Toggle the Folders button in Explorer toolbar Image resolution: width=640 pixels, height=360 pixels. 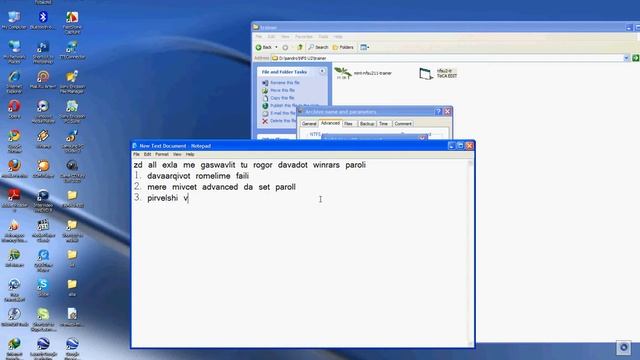click(343, 47)
